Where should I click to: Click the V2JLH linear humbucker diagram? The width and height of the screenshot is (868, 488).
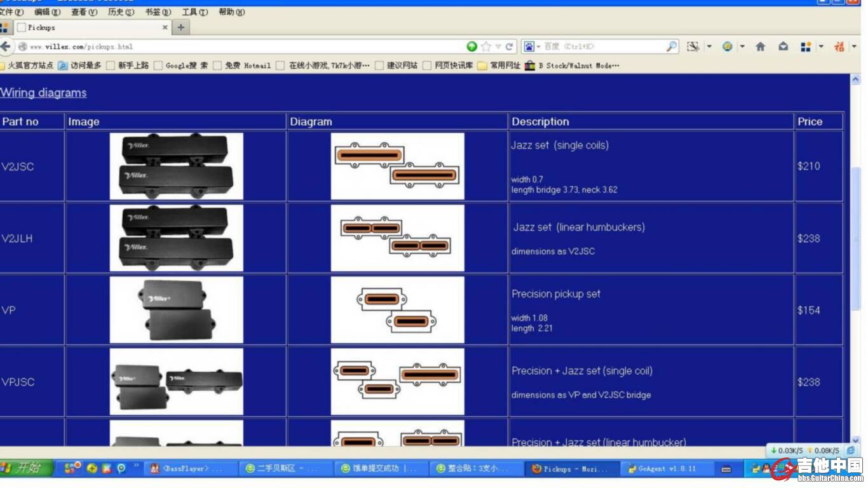tap(397, 238)
